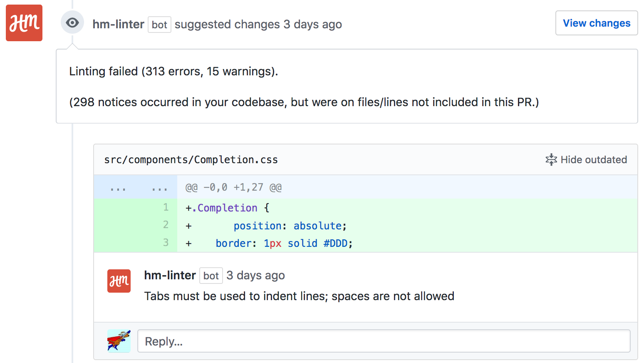
Task: Click the #DDD color value in the diff
Action: tap(335, 243)
